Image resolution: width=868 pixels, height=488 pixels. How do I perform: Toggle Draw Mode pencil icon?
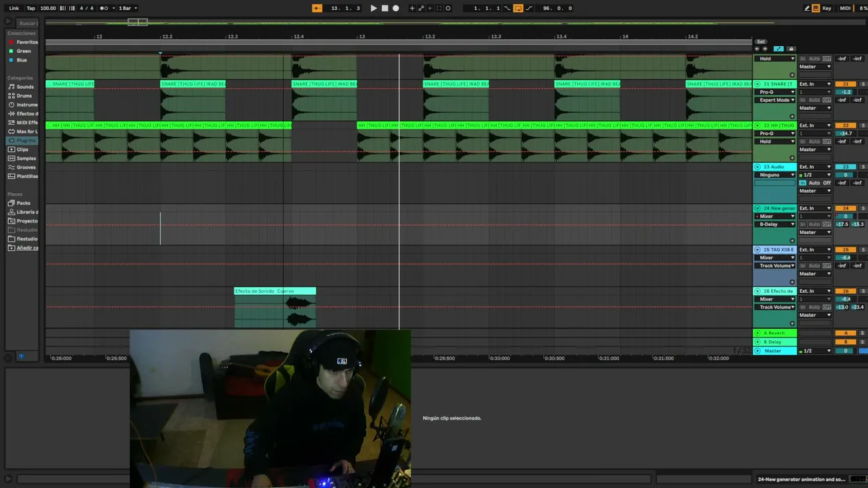click(807, 8)
